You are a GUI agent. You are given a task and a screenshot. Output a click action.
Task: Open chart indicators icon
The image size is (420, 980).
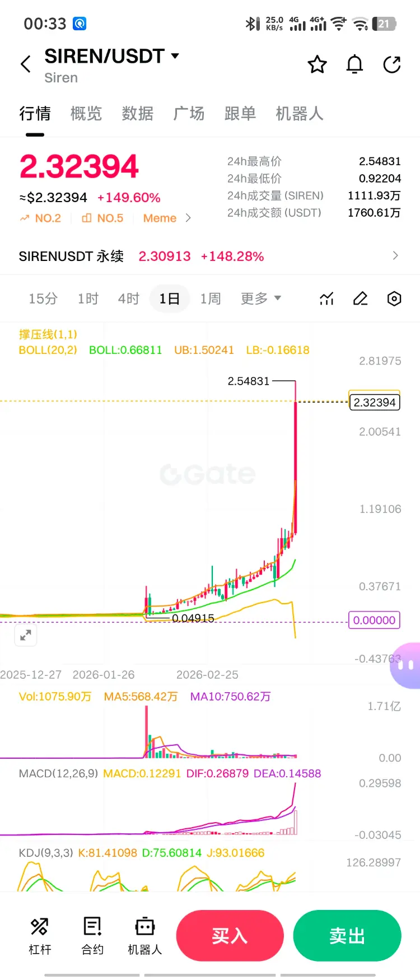326,299
